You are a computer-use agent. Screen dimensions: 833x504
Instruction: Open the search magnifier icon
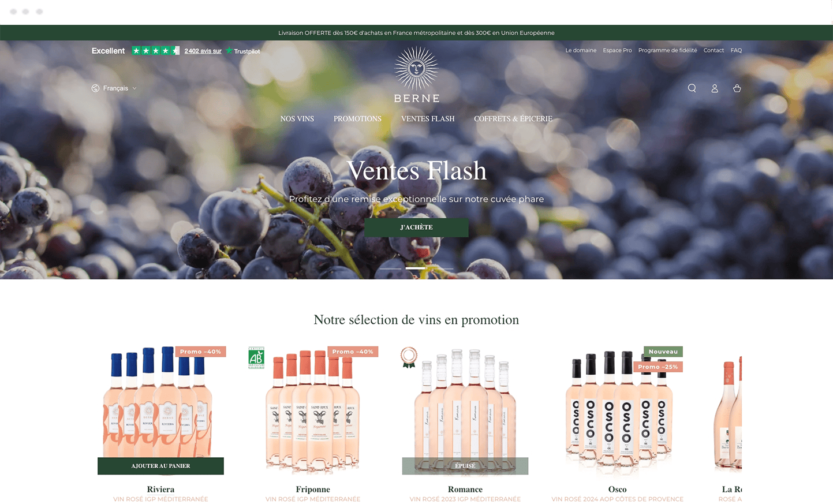click(692, 88)
